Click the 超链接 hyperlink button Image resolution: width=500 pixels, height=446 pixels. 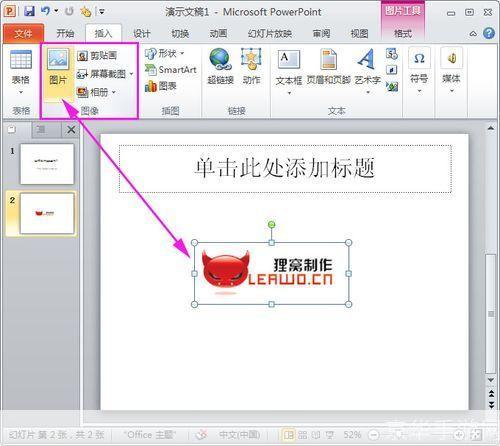tap(220, 67)
